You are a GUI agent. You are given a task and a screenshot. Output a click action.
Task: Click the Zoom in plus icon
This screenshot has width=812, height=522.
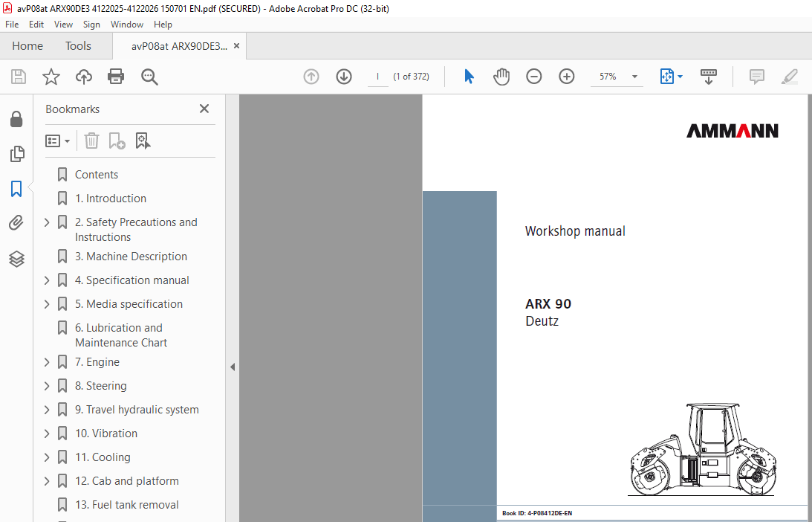pyautogui.click(x=567, y=77)
